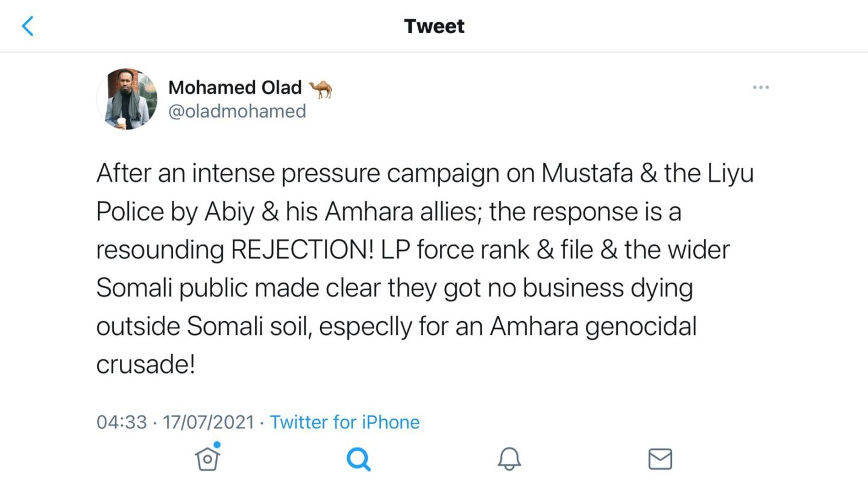Open the Notifications bell tab

pyautogui.click(x=509, y=460)
